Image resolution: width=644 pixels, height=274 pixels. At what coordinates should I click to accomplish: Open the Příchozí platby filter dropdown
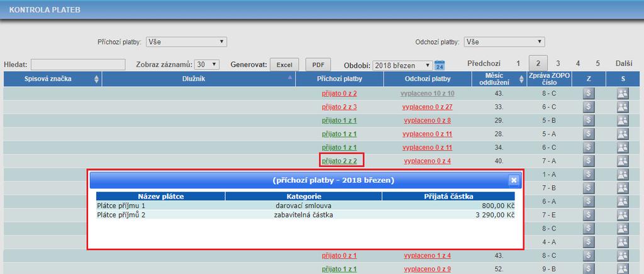pyautogui.click(x=186, y=42)
